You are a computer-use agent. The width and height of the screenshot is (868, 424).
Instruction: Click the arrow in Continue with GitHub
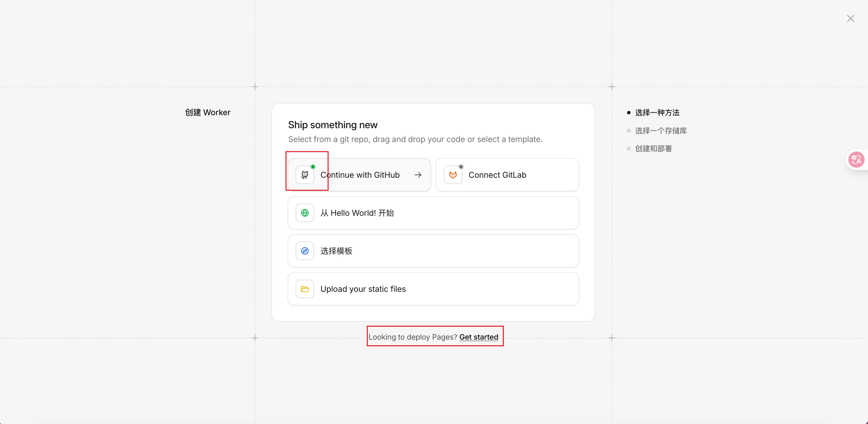click(418, 175)
